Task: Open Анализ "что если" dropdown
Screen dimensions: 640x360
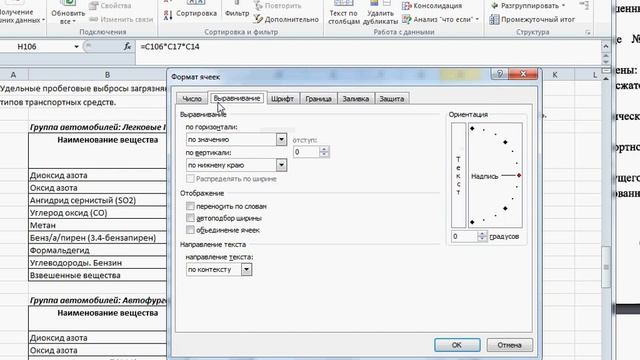Action: click(440, 19)
